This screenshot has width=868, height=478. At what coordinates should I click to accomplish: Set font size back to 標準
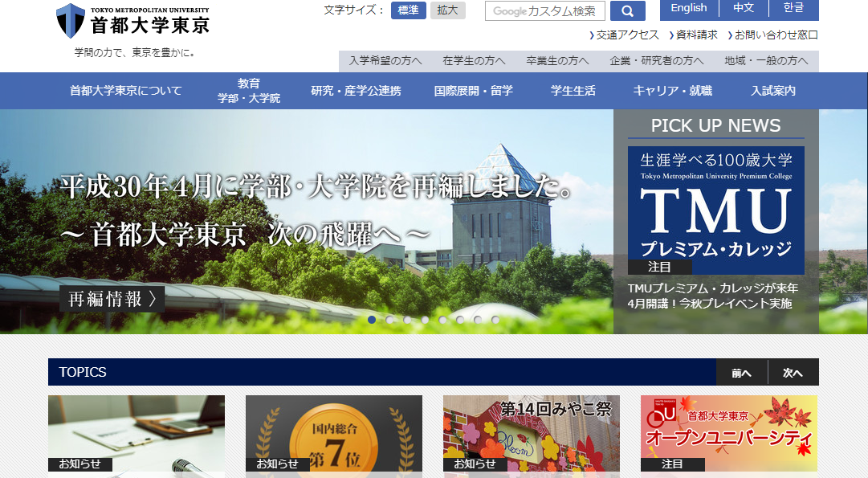pyautogui.click(x=410, y=11)
